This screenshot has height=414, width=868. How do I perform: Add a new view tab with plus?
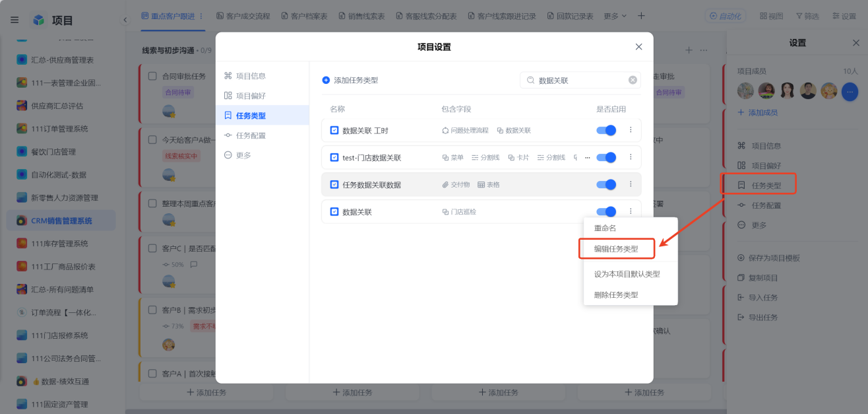click(x=641, y=16)
